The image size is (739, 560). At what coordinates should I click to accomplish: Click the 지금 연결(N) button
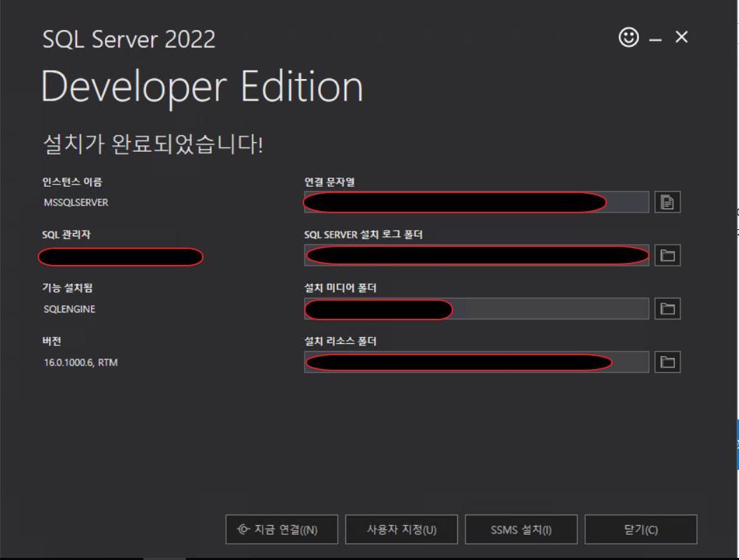pos(282,529)
